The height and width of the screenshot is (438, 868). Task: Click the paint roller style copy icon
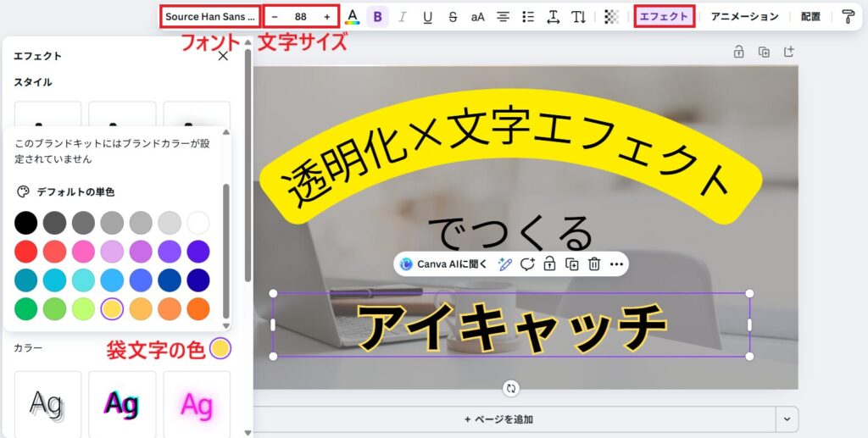(848, 16)
